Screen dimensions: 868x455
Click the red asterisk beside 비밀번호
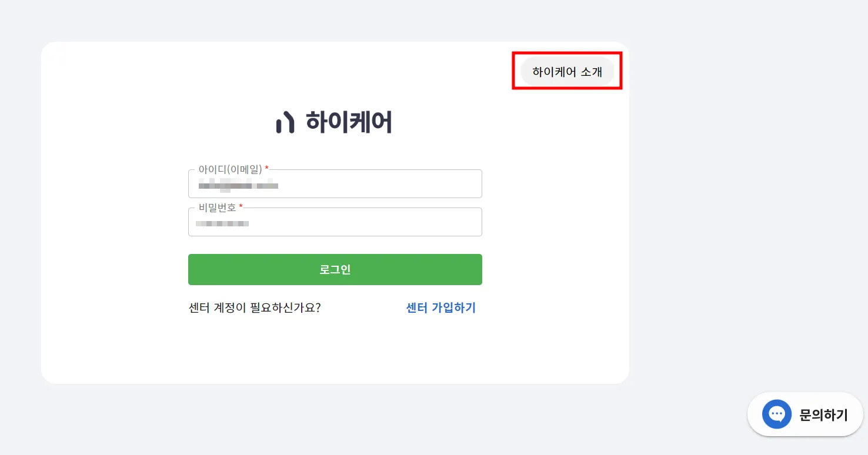click(241, 206)
